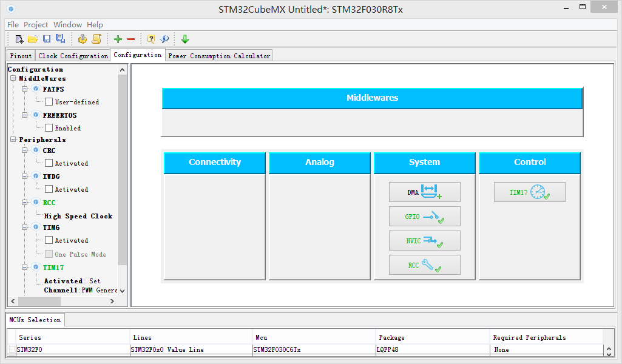The height and width of the screenshot is (364, 622).
Task: Open the NVIC configuration button
Action: [x=424, y=241]
